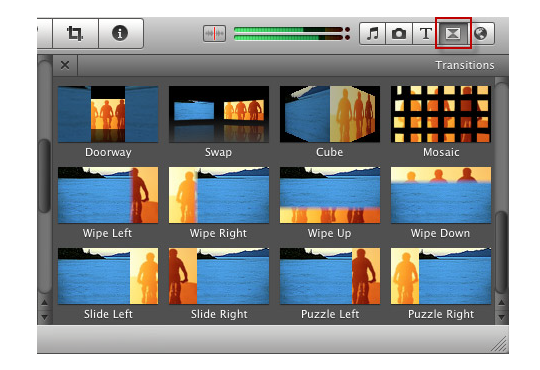Close the Transitions panel with X

(x=65, y=65)
